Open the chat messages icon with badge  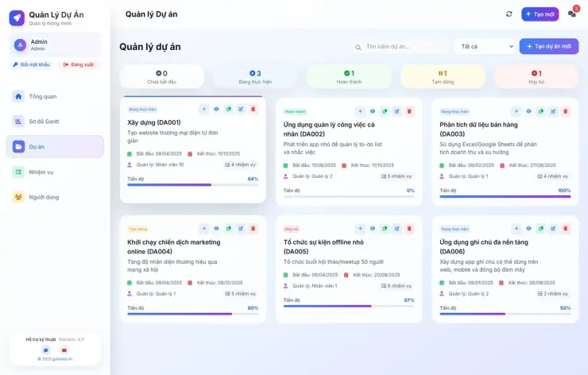coord(571,14)
